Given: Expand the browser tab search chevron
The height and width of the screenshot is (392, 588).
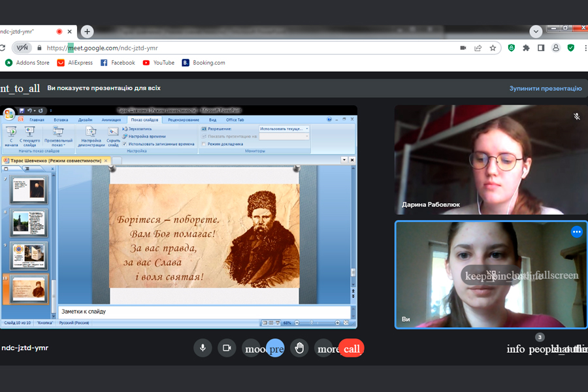Looking at the screenshot, I should (536, 31).
